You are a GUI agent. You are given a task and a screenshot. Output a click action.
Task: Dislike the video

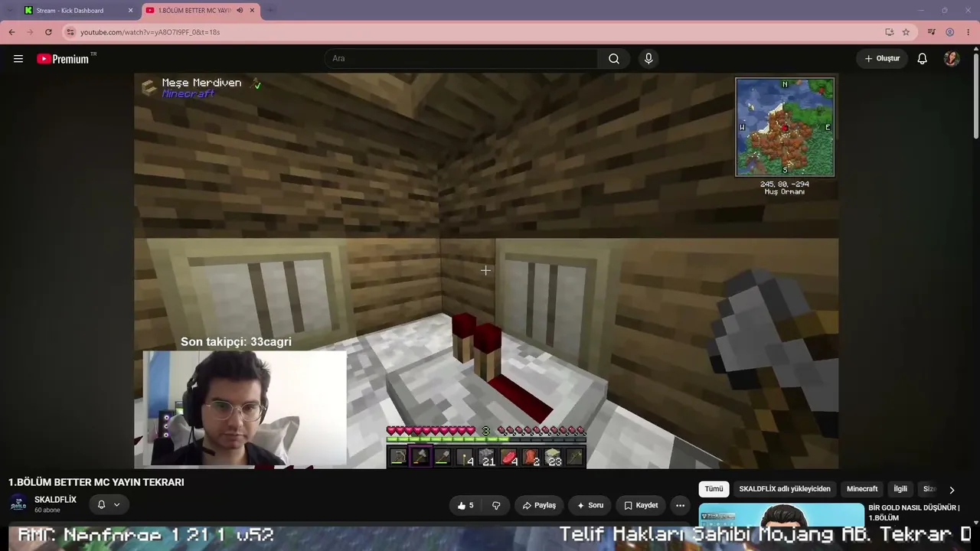point(496,505)
